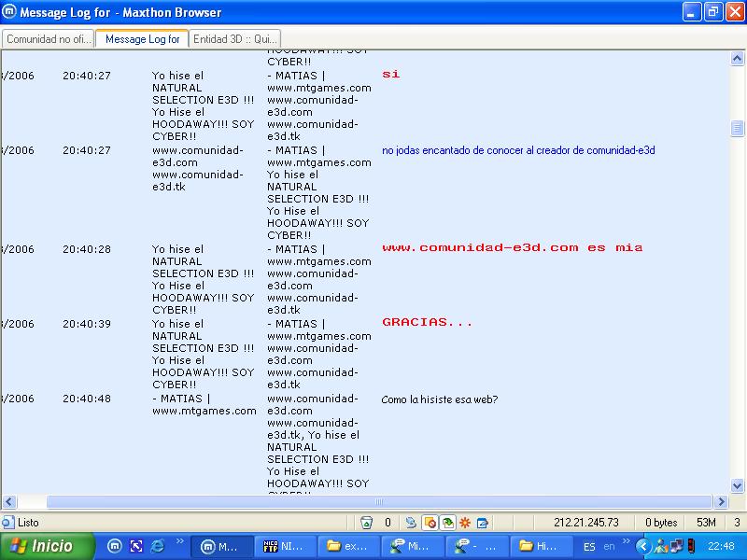Click the IP address 212.21.245.73
This screenshot has width=747, height=560.
[586, 523]
